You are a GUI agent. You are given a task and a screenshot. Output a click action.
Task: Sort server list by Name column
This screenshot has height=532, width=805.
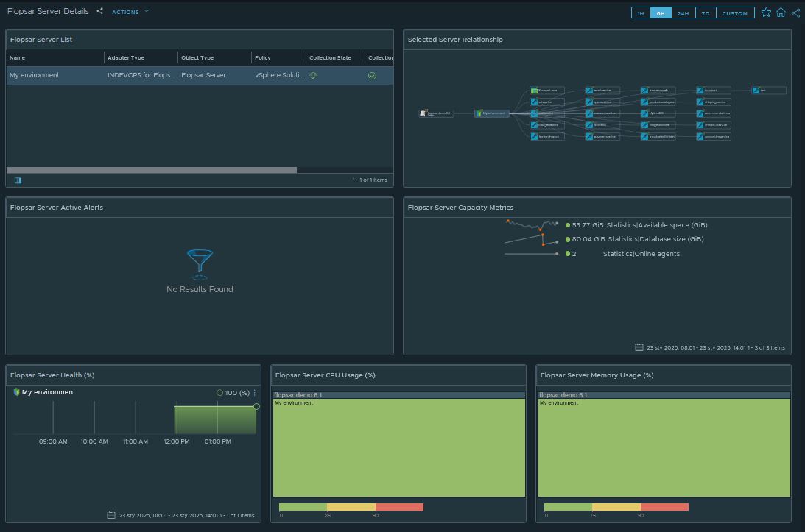(55, 57)
